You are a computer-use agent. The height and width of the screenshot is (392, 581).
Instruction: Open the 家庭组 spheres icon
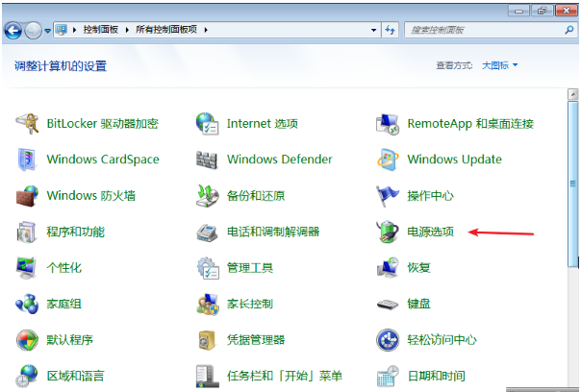tap(27, 304)
